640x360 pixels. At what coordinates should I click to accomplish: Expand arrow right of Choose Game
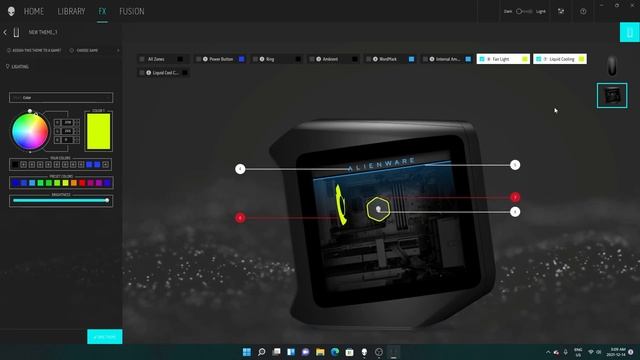[118, 50]
